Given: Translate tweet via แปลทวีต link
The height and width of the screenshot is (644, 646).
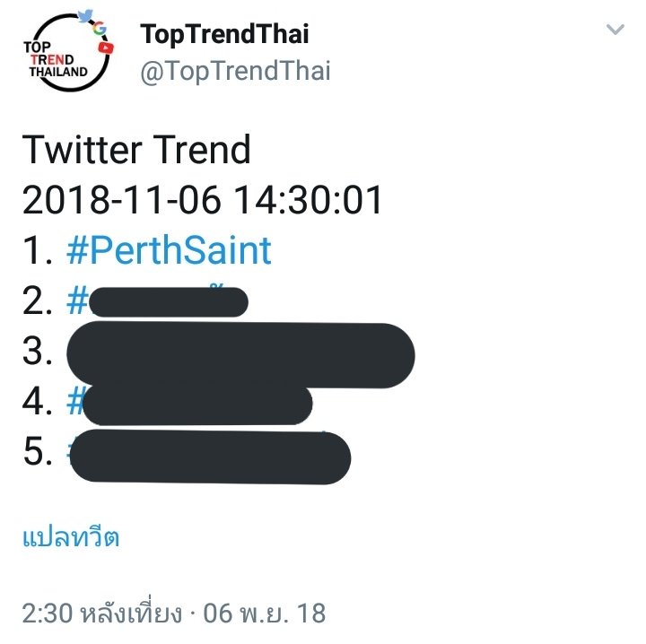Looking at the screenshot, I should click(71, 537).
